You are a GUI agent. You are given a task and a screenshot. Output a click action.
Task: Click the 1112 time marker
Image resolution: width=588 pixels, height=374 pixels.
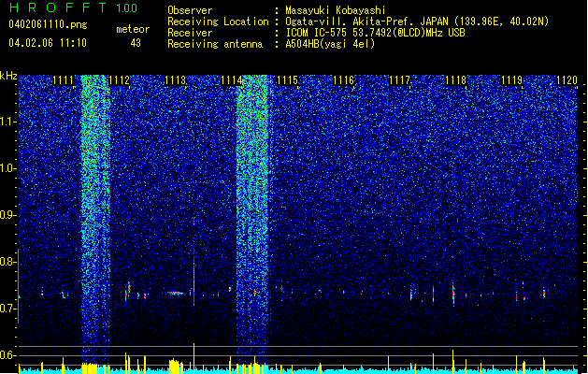[120, 80]
